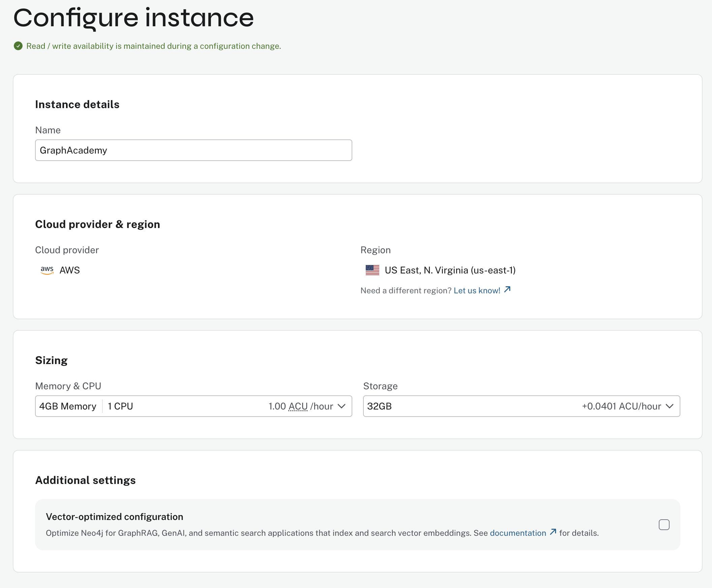Select the US East, N. Virginia region
This screenshot has height=588, width=712.
coord(450,270)
